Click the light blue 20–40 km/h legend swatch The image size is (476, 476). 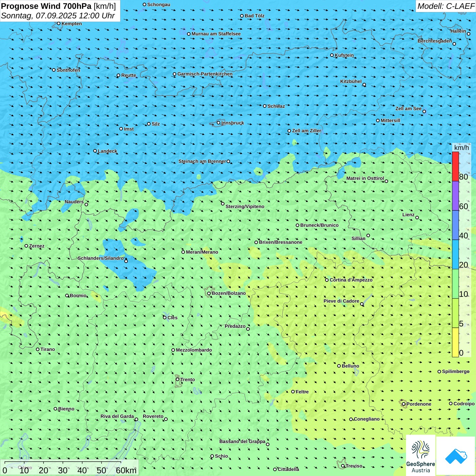pyautogui.click(x=455, y=255)
